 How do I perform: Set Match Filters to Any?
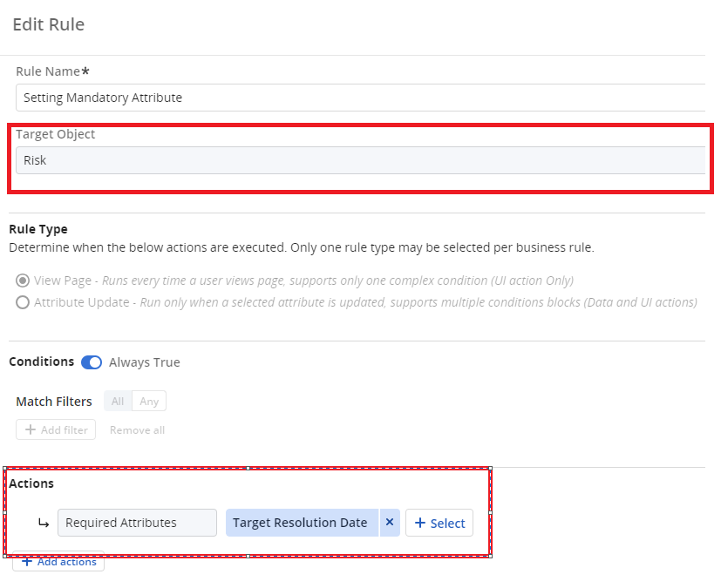click(x=149, y=402)
